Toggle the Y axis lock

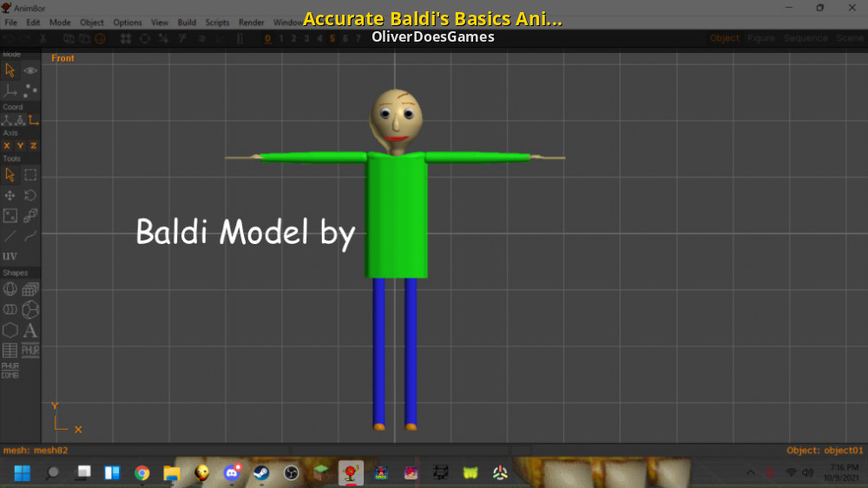20,146
